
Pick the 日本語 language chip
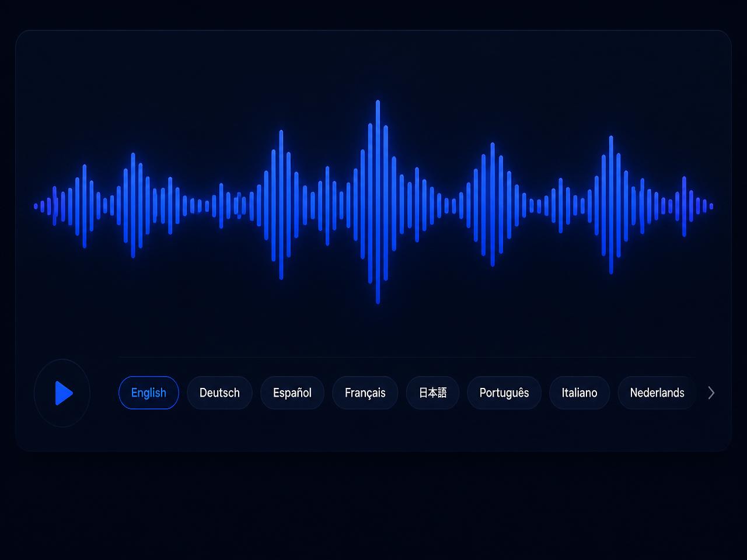(x=433, y=393)
